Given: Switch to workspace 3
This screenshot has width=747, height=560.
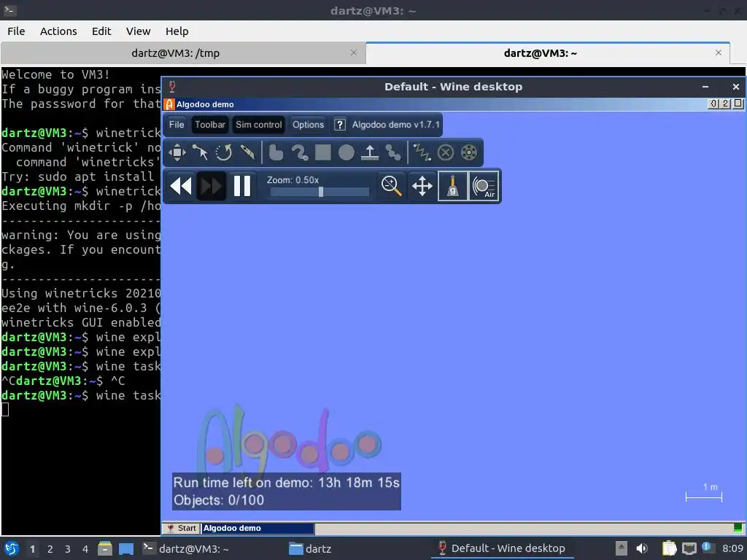Looking at the screenshot, I should click(x=68, y=549).
